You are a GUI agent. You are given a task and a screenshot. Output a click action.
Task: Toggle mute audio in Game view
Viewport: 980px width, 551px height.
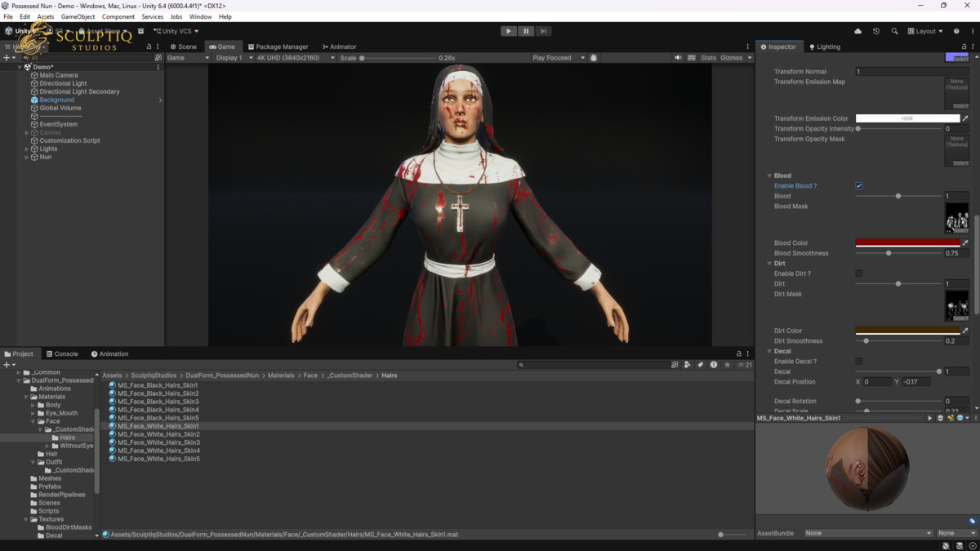[x=678, y=58]
